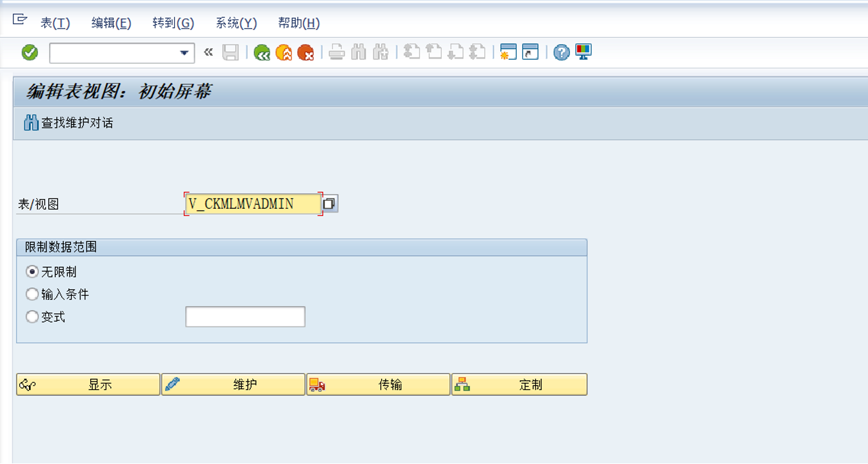The image size is (868, 464).
Task: Open the 系统 menu
Action: [x=235, y=23]
